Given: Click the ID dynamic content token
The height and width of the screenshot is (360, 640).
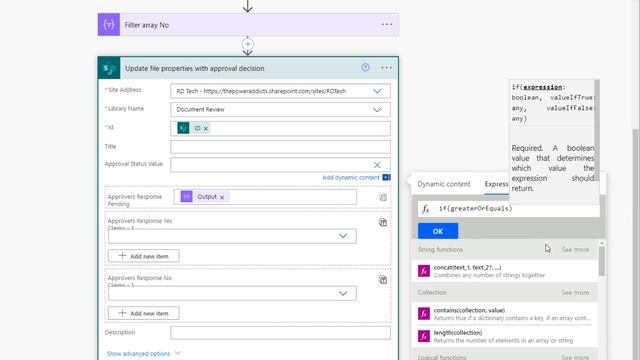Looking at the screenshot, I should click(x=193, y=128).
